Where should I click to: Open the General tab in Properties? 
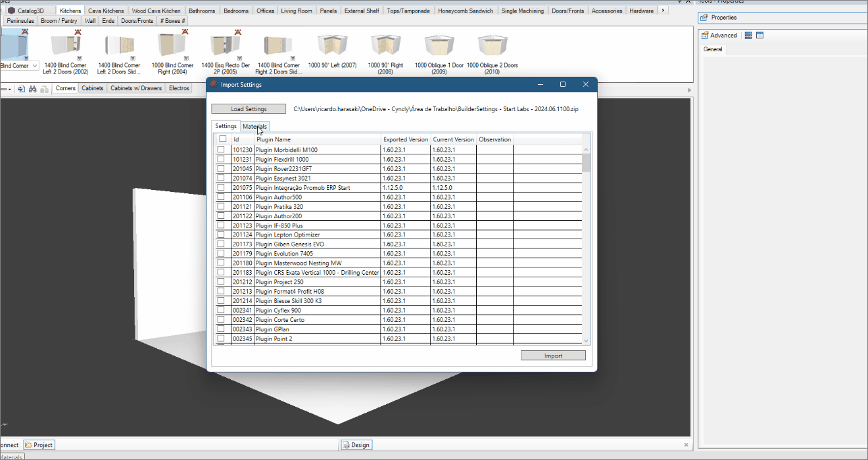tap(713, 49)
